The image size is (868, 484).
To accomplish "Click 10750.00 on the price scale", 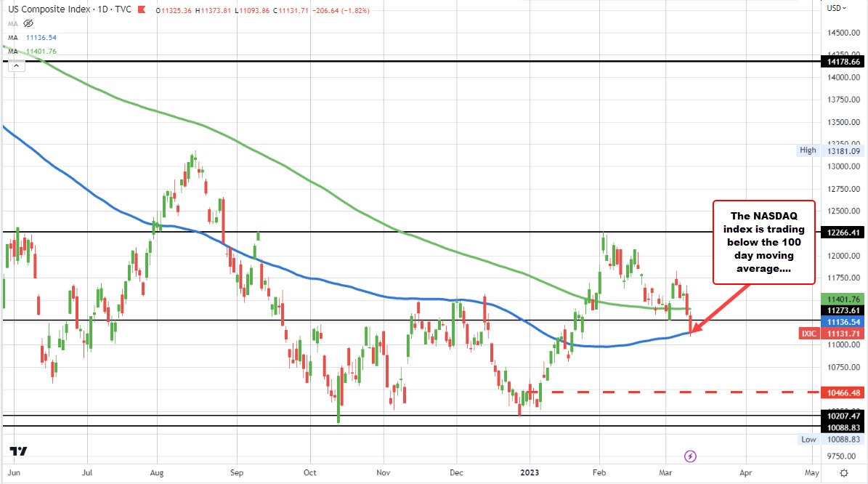I will click(843, 367).
